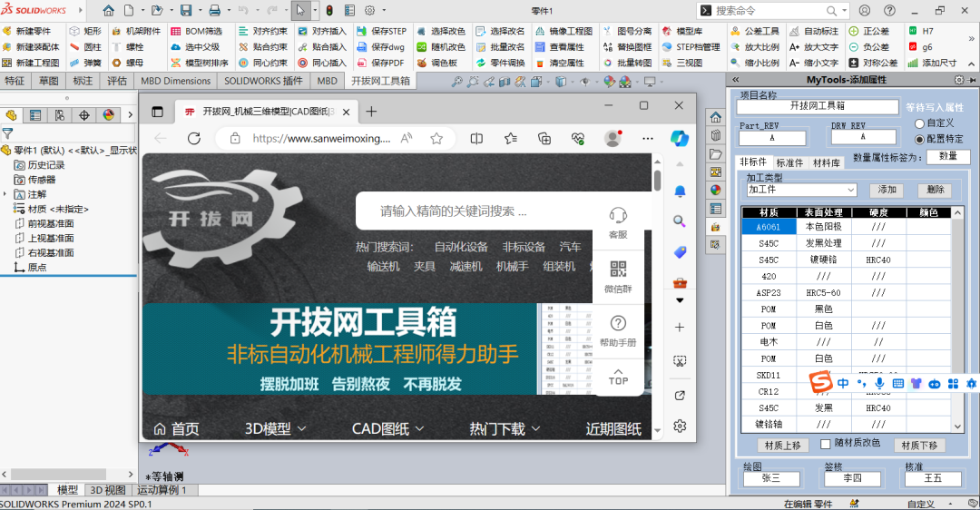Screen dimensions: 980x510
Task: Switch to the 材料库 tab
Action: (x=827, y=162)
